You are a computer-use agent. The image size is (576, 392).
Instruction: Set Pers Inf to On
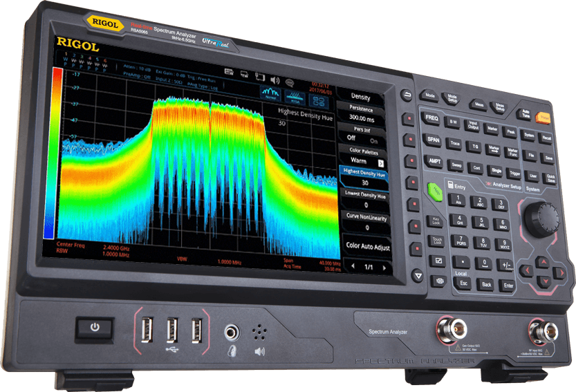point(373,141)
